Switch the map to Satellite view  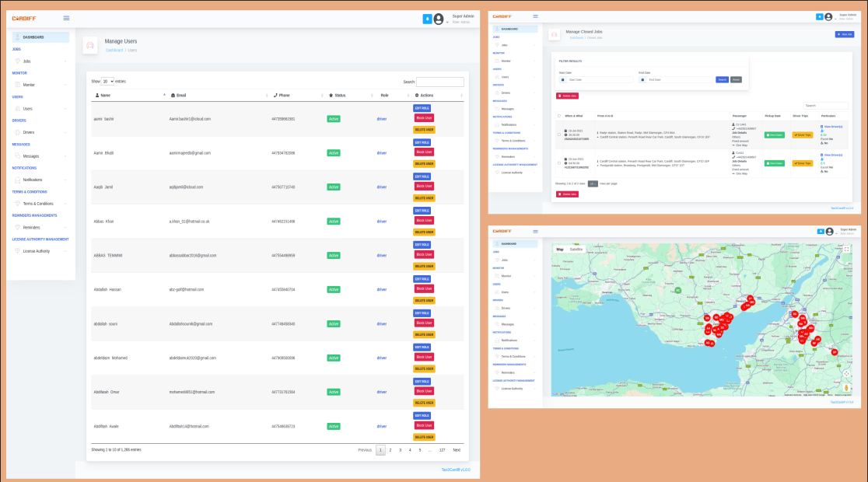coord(576,249)
